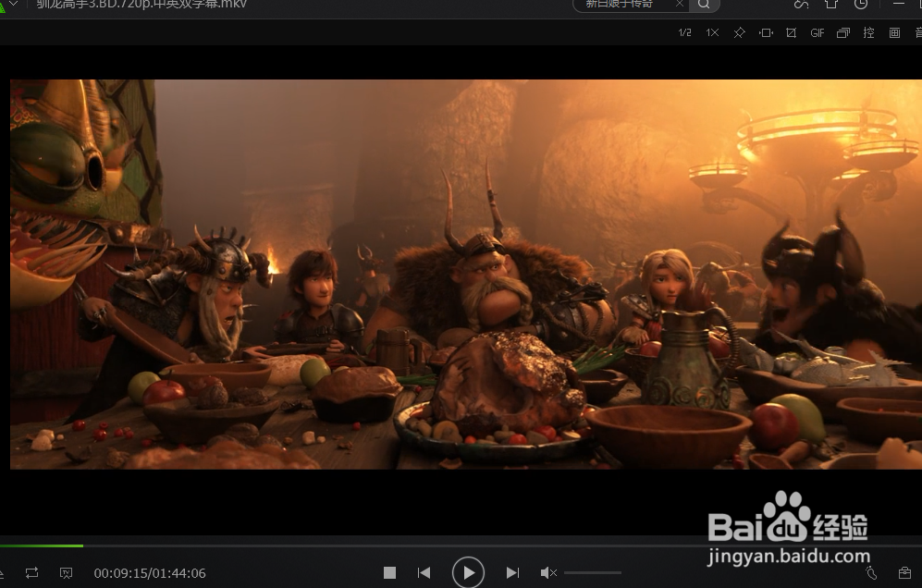
Task: Click the search magnifier button
Action: (x=704, y=4)
